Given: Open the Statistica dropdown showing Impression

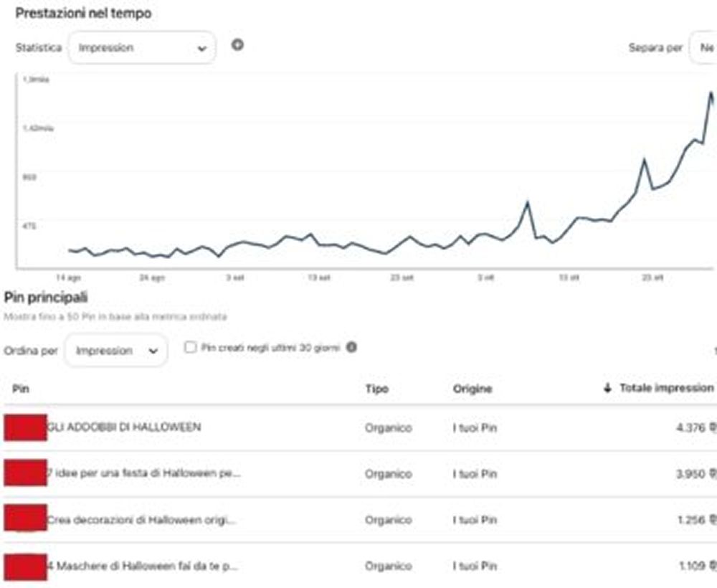Looking at the screenshot, I should pyautogui.click(x=142, y=48).
